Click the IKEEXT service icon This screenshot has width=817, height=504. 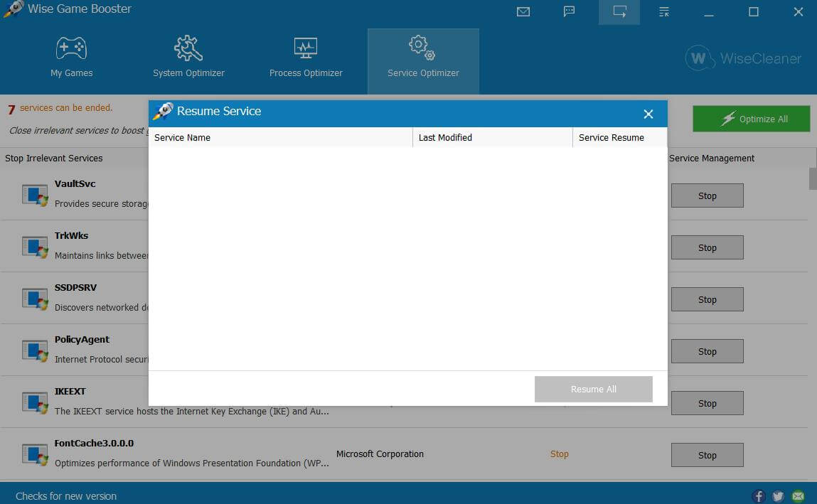coord(35,402)
